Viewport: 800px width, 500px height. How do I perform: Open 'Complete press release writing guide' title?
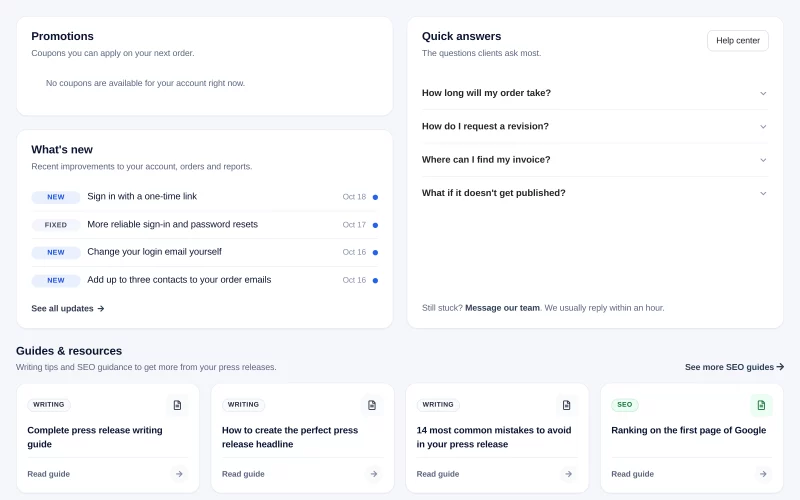pyautogui.click(x=95, y=437)
